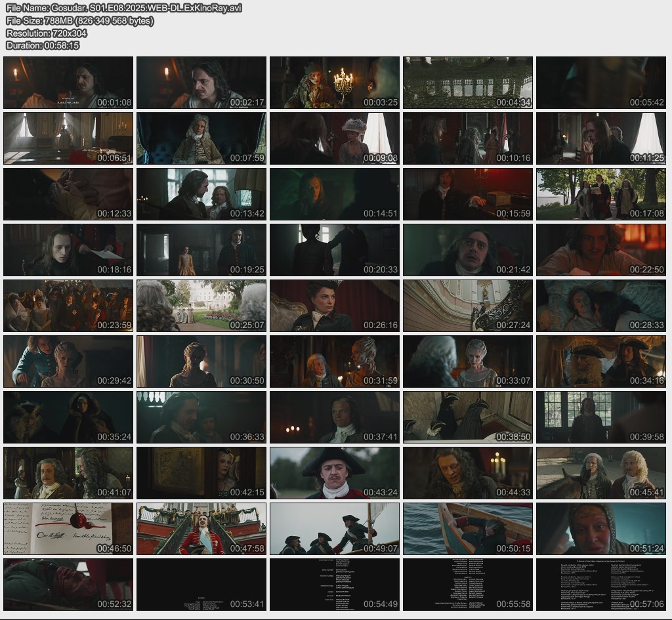
Task: Open the wax seal document frame 00:46:50
Action: coord(68,529)
